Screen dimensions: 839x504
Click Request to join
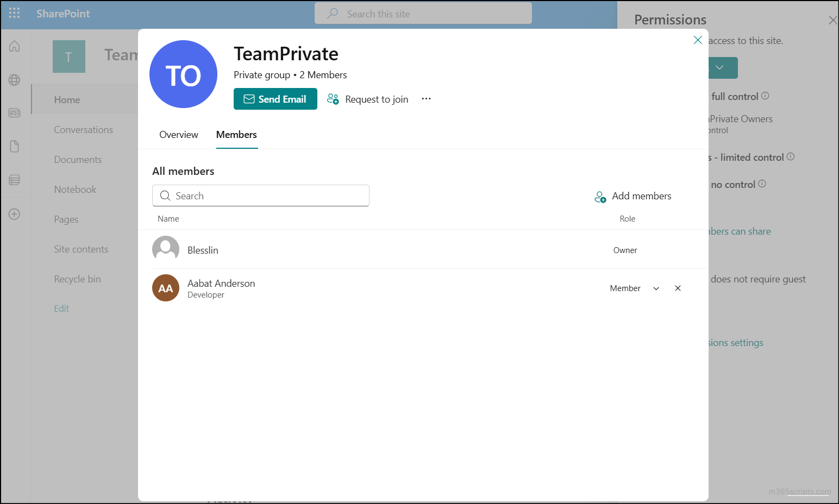coord(377,99)
